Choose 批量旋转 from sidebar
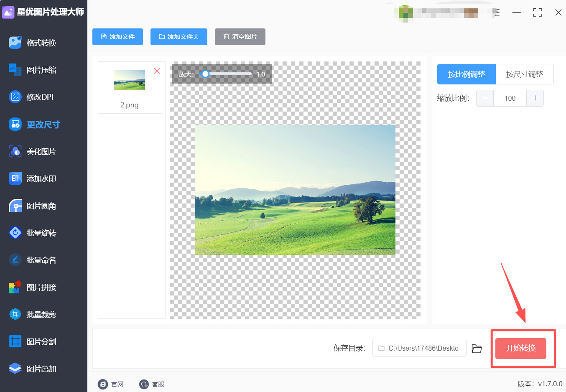This screenshot has width=566, height=392. (x=41, y=233)
